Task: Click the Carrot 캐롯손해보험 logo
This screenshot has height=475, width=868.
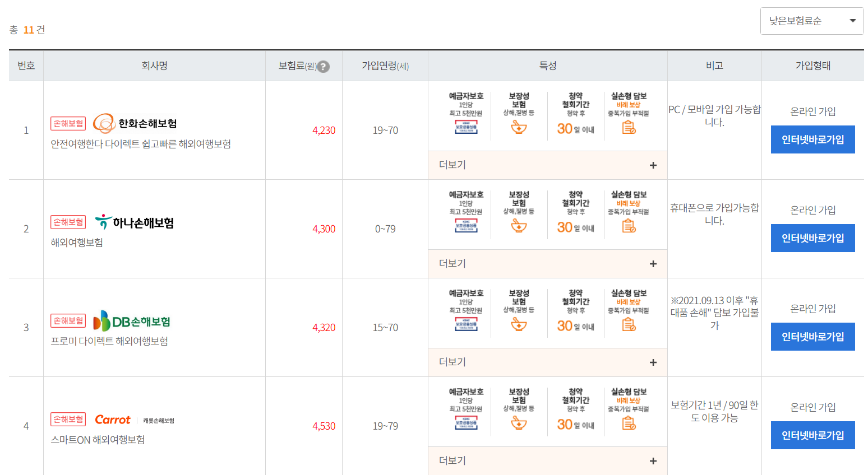Action: [x=135, y=420]
